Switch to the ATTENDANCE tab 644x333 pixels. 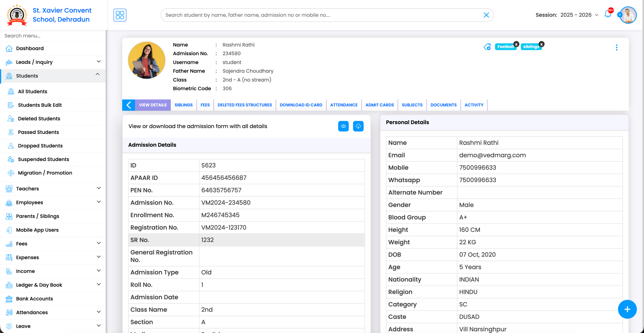(344, 105)
